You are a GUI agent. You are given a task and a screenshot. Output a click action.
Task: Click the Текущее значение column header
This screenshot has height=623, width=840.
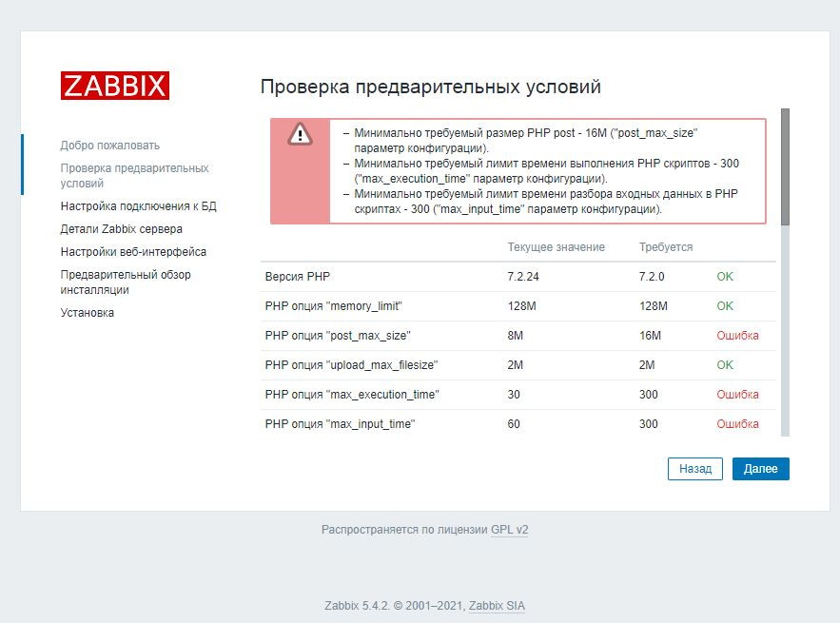click(x=557, y=247)
